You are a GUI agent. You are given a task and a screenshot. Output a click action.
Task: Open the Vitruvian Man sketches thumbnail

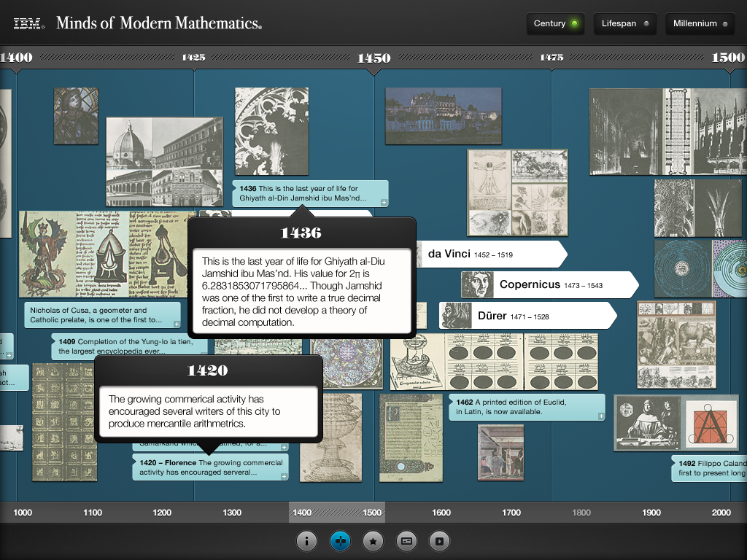[517, 192]
